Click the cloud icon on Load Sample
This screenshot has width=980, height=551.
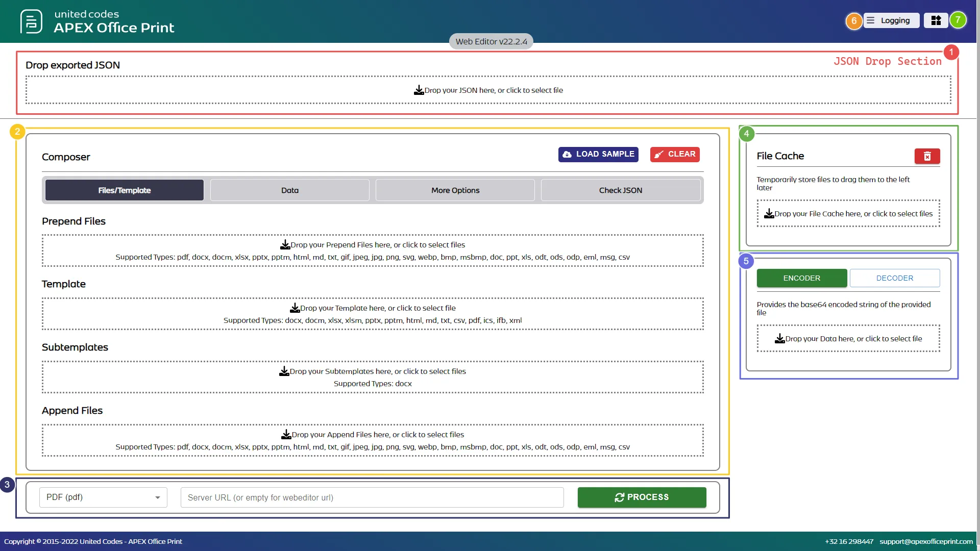coord(567,154)
